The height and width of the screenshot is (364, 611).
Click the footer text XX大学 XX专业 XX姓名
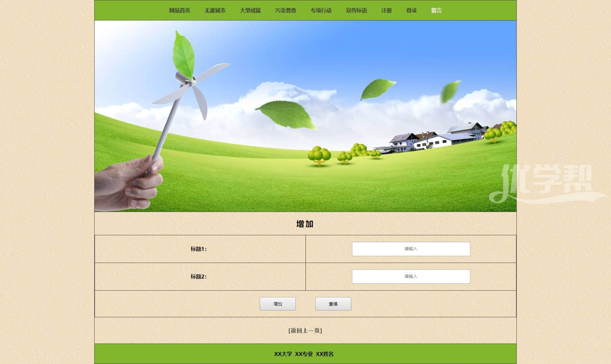[x=304, y=354]
